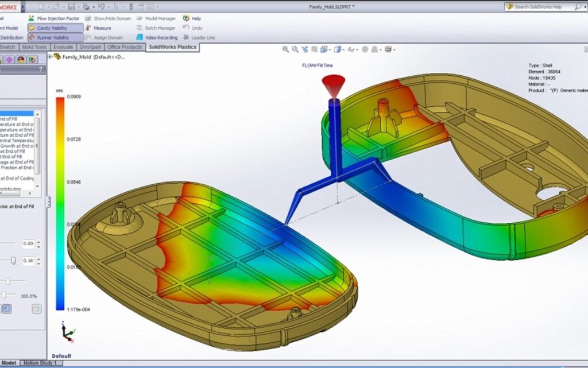Switch to the DimXpert tab
The image size is (588, 368).
(x=90, y=47)
